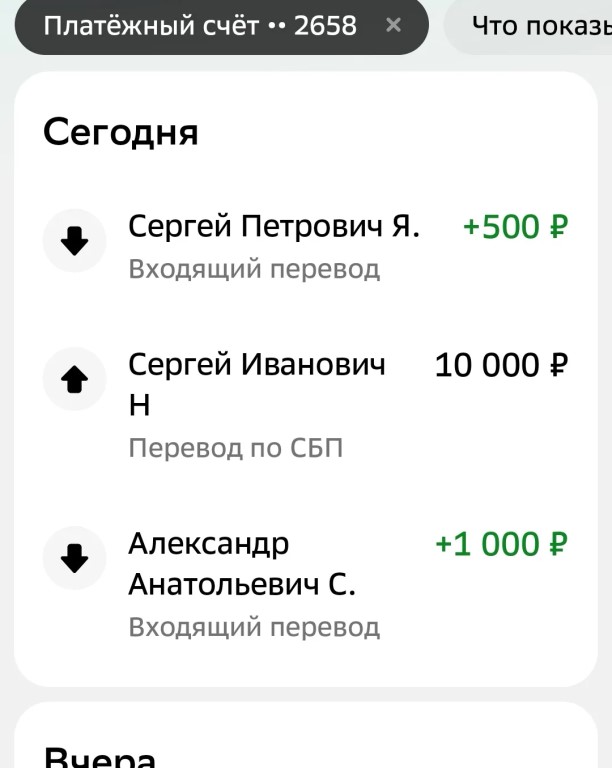
Task: Tap the Вчера section header
Action: pos(100,757)
